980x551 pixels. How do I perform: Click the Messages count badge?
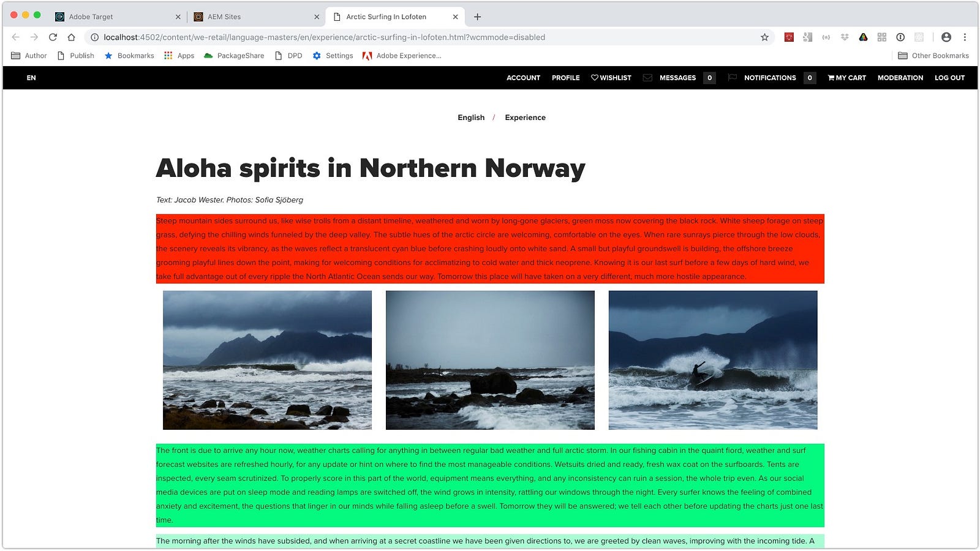tap(710, 78)
